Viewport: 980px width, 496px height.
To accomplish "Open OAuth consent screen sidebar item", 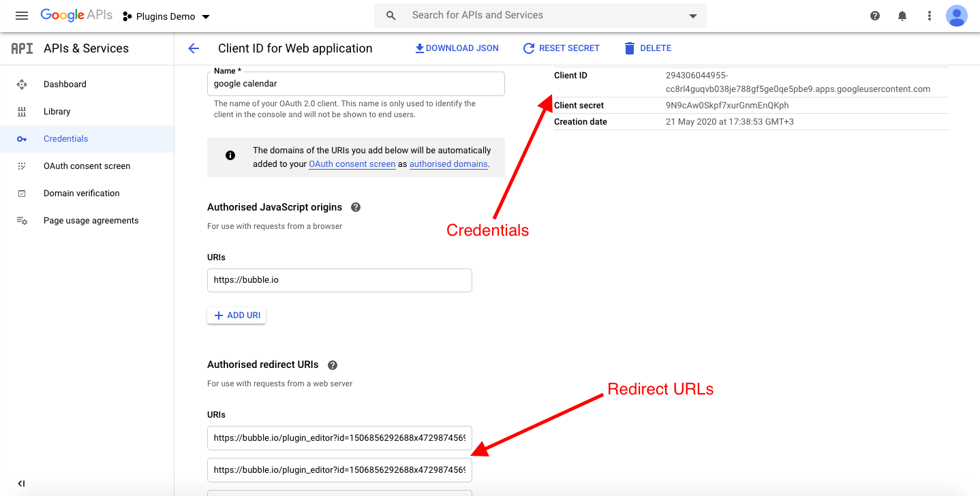I will tap(87, 166).
